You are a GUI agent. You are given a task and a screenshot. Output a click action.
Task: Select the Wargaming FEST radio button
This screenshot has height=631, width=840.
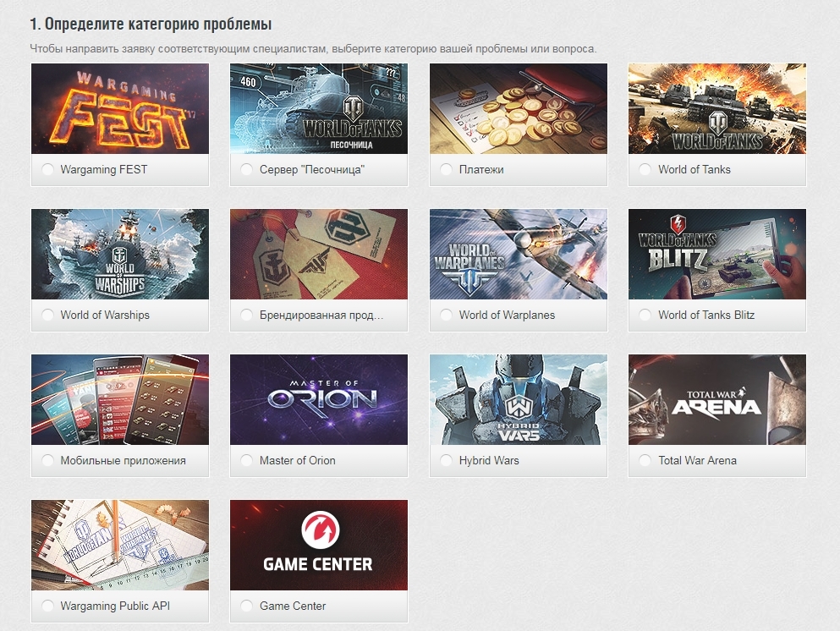coord(47,170)
